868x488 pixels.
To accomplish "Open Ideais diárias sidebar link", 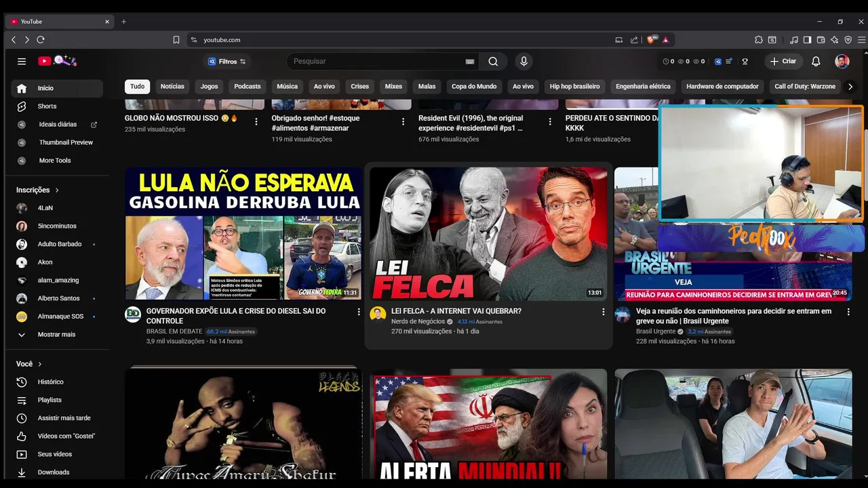I will (x=57, y=125).
